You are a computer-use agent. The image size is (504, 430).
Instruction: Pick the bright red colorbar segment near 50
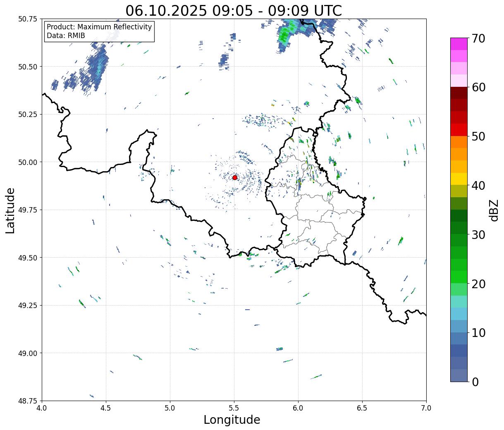click(x=459, y=130)
